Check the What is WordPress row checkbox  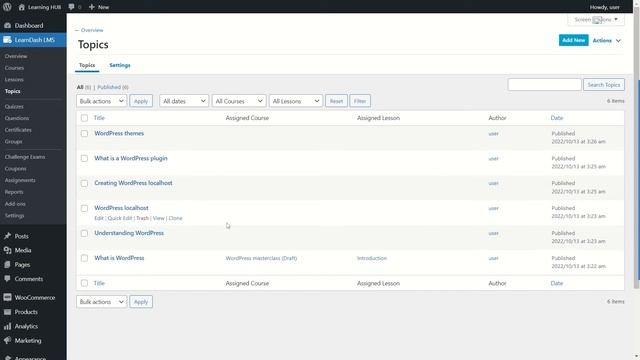[84, 258]
